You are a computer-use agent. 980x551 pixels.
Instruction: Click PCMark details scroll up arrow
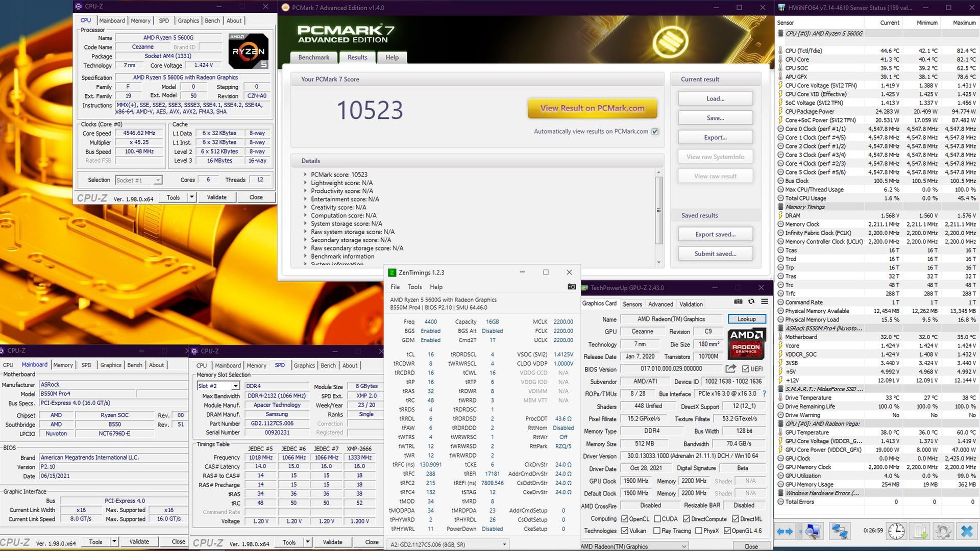[x=658, y=172]
